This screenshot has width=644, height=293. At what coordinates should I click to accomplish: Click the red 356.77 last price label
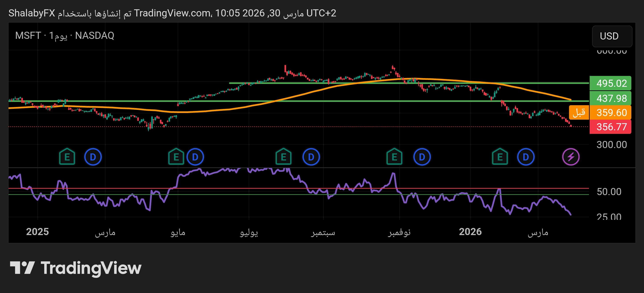point(610,127)
